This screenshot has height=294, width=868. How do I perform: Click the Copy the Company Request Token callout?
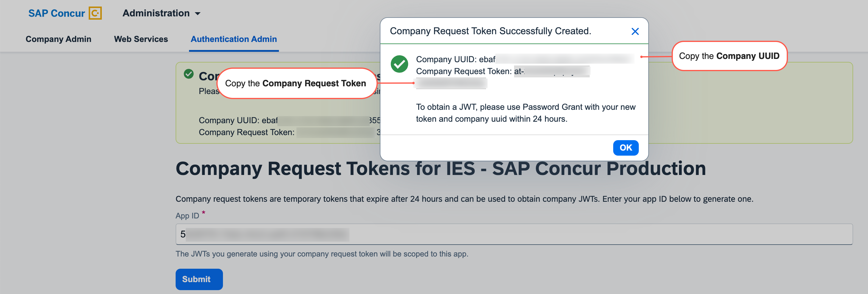tap(296, 83)
